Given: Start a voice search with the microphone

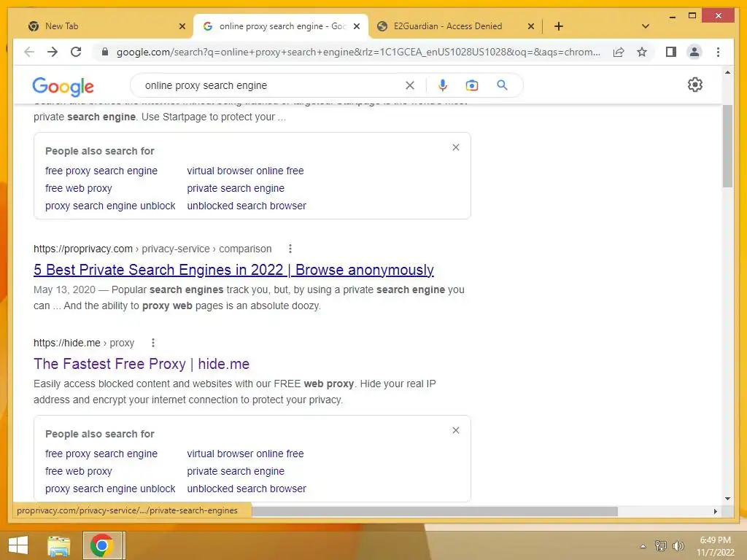Looking at the screenshot, I should click(443, 85).
